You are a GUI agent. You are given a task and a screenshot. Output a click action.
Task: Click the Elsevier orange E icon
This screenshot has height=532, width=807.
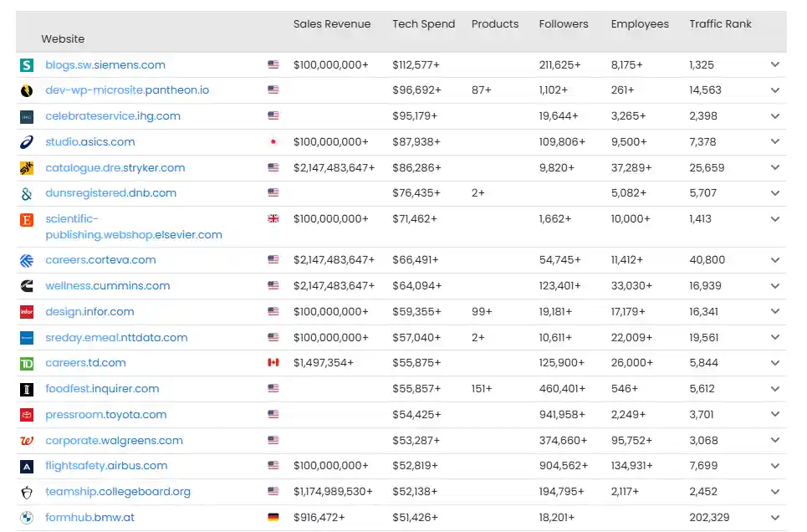tap(27, 220)
